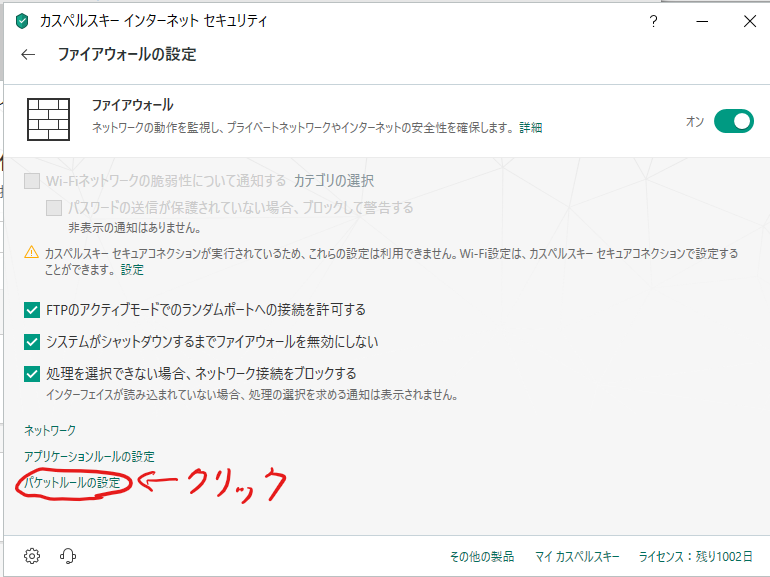Click the カテゴリの選択 link
This screenshot has height=577, width=770.
click(334, 181)
